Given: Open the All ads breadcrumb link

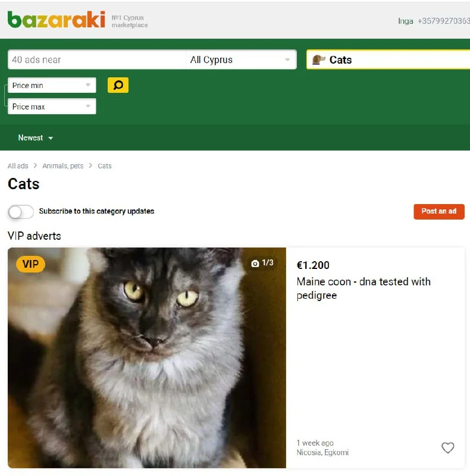Looking at the screenshot, I should (18, 166).
